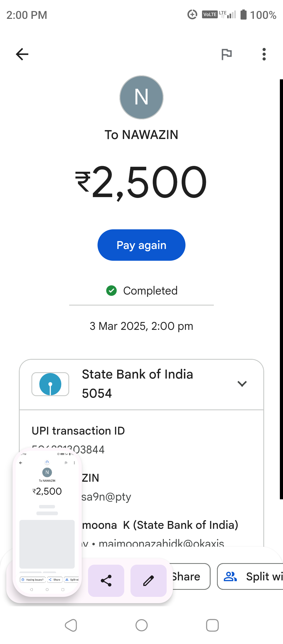Image resolution: width=283 pixels, height=644 pixels.
Task: Tap the green Completed checkmark
Action: point(111,291)
